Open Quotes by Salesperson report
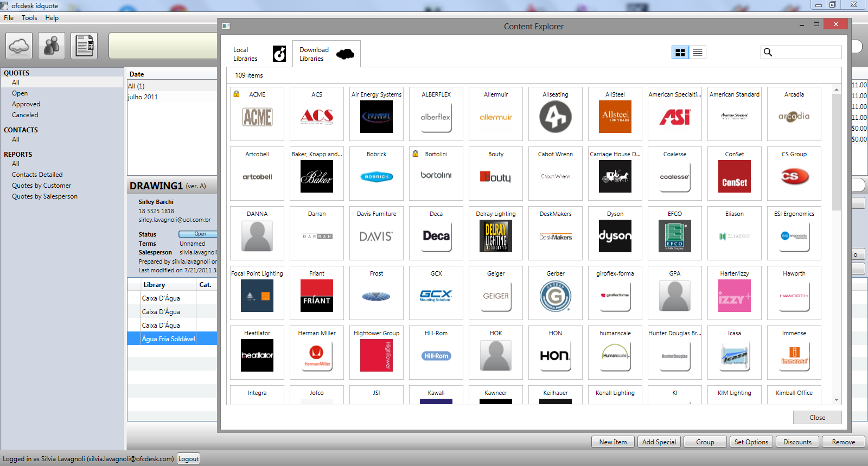868x466 pixels. (x=44, y=196)
